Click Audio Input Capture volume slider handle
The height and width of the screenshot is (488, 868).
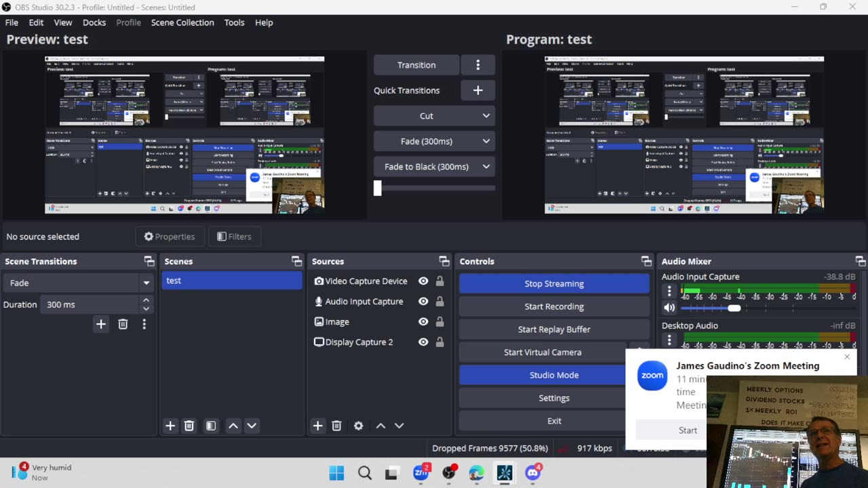pyautogui.click(x=734, y=308)
